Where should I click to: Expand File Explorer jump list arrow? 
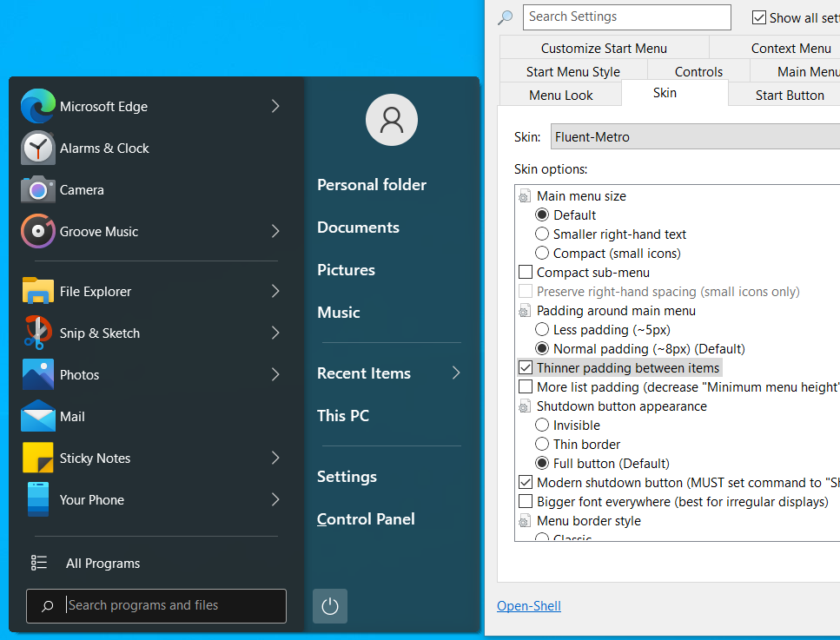[x=275, y=291]
